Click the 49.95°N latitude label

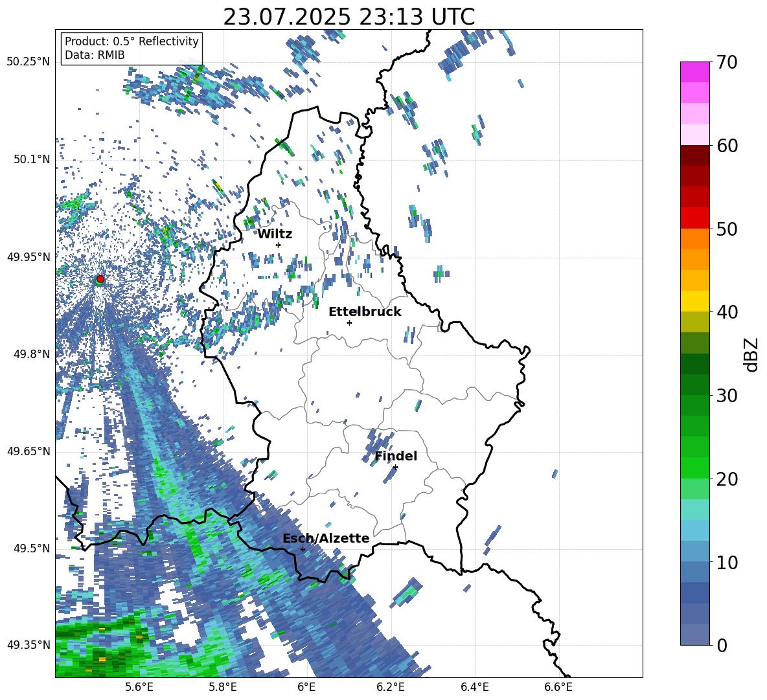click(29, 256)
